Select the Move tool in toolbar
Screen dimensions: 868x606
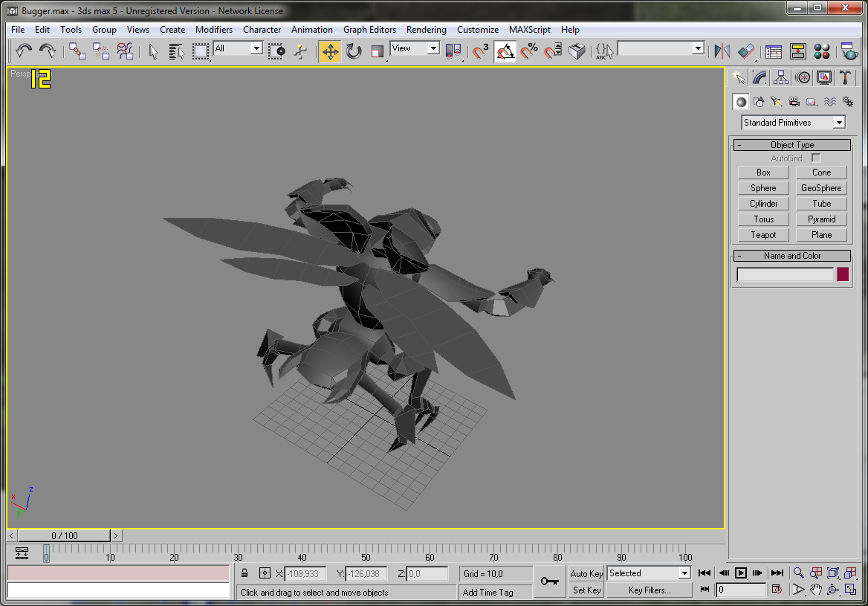[x=330, y=51]
